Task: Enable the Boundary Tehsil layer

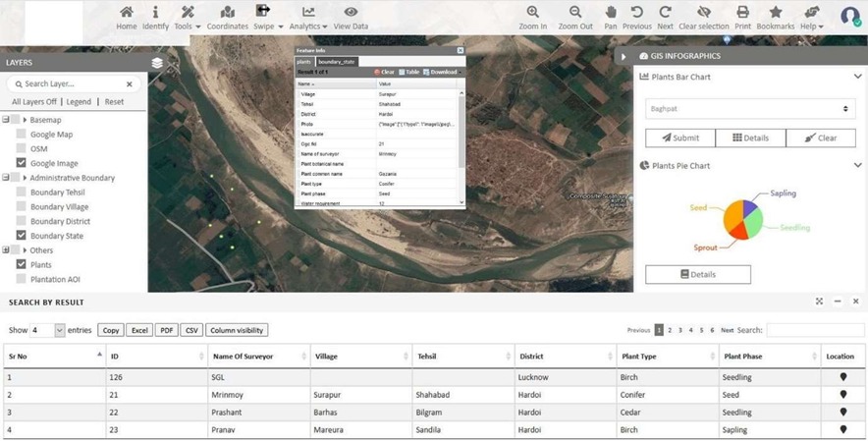Action: pyautogui.click(x=22, y=193)
